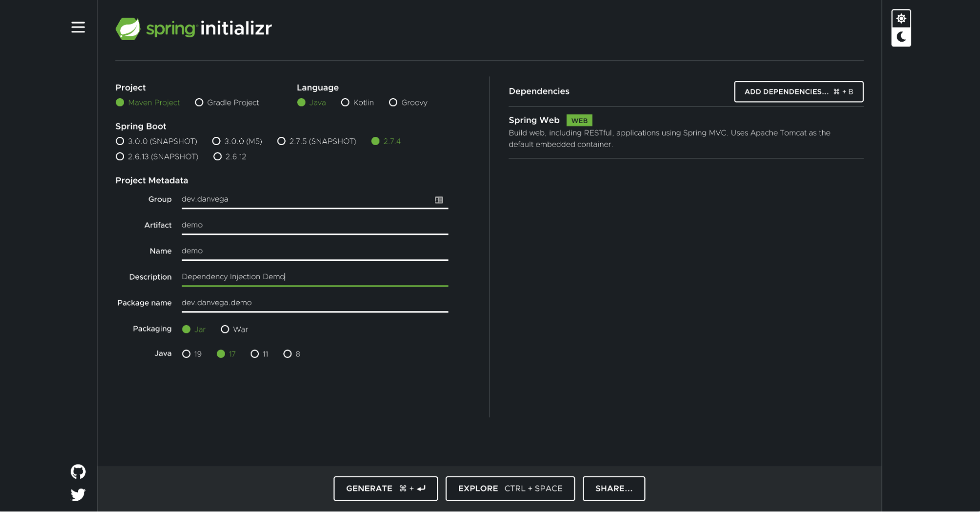Switch to dark theme moon icon
The width and height of the screenshot is (980, 512).
901,37
